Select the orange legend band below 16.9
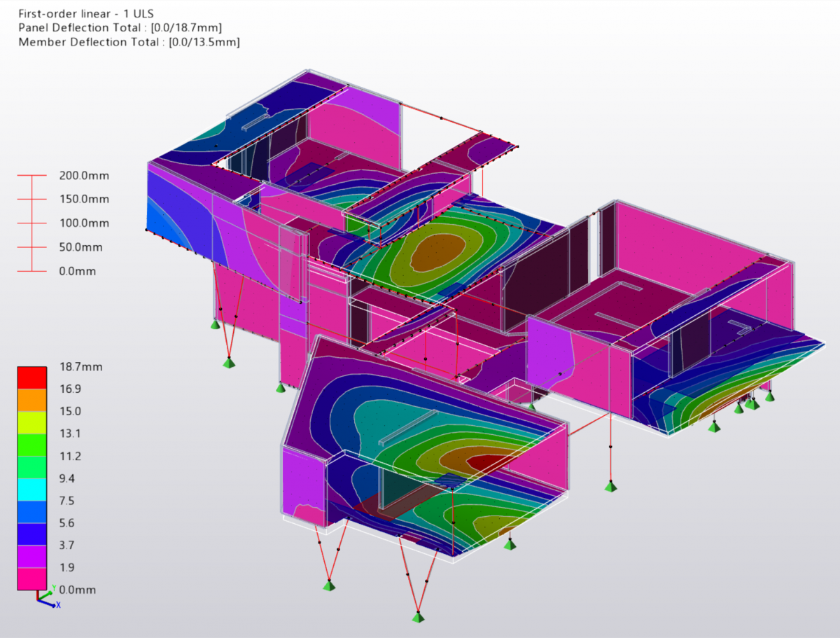Image resolution: width=840 pixels, height=638 pixels. pyautogui.click(x=32, y=399)
